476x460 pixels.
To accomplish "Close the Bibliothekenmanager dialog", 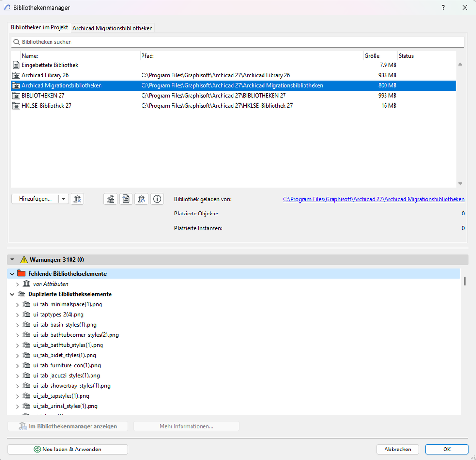I will [x=465, y=8].
